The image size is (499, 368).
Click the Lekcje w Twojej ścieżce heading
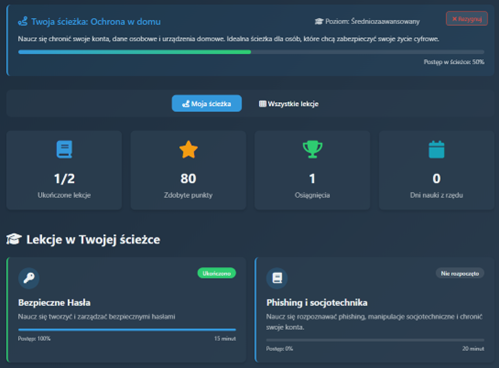93,239
